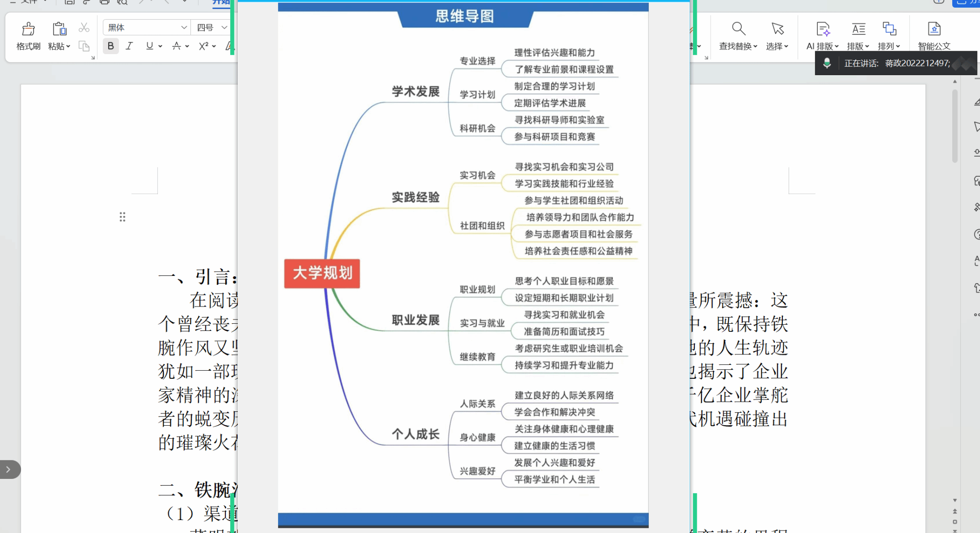Toggle Bold formatting
The height and width of the screenshot is (533, 980).
pos(111,46)
